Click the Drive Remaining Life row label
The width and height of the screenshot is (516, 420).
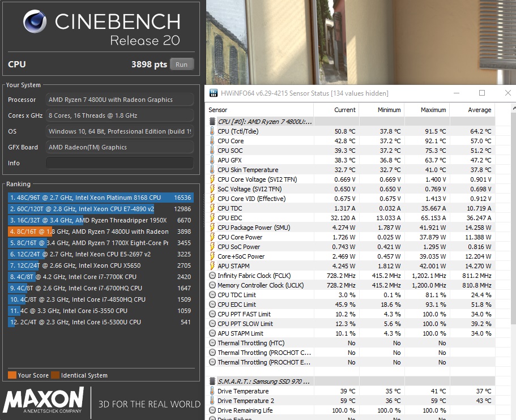(245, 410)
